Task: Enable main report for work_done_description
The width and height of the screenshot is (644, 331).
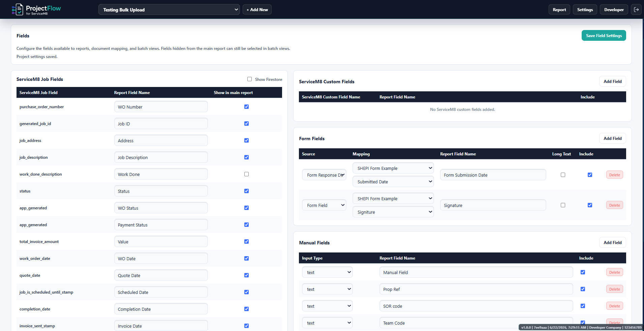Action: coord(246,174)
